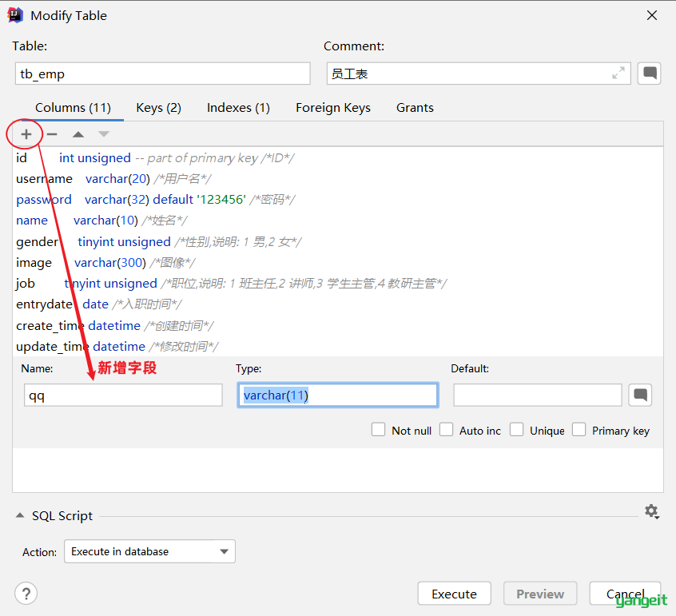Focus the column Name field qq
676x616 pixels.
[x=123, y=395]
